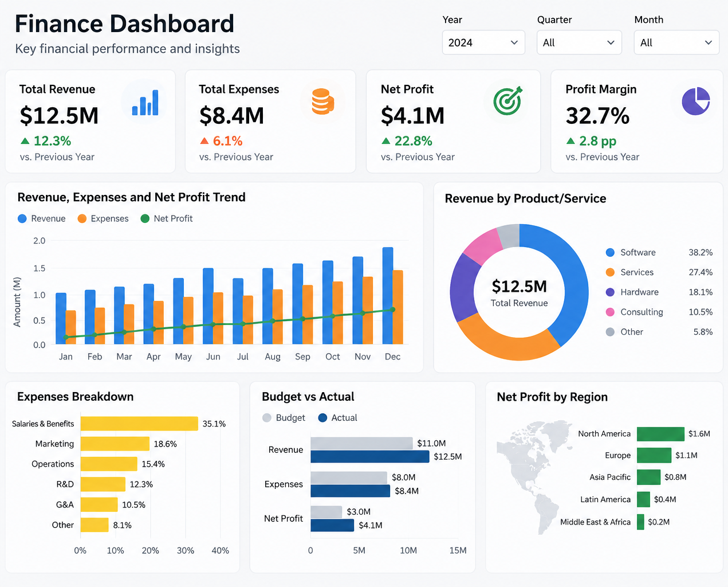Click the Net Profit target icon

508,101
